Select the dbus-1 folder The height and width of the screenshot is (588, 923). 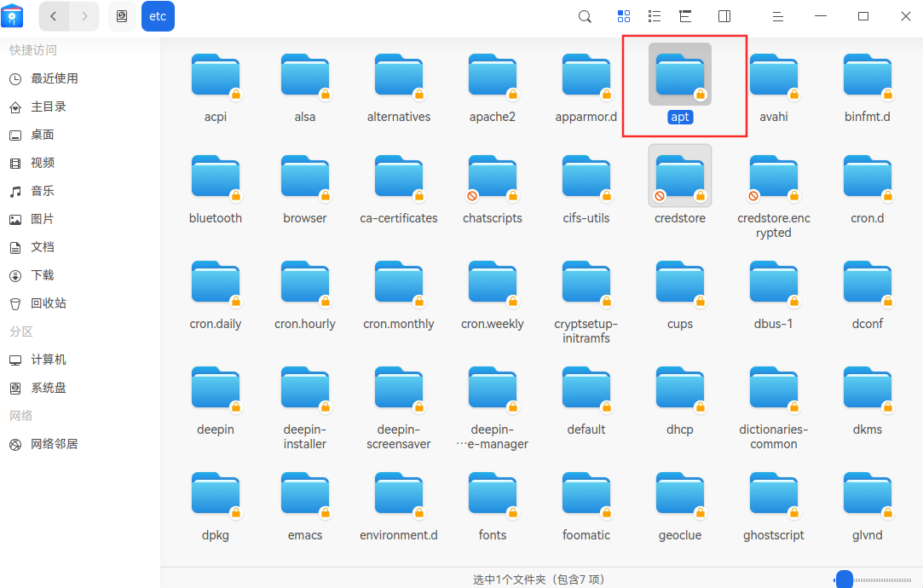tap(774, 296)
